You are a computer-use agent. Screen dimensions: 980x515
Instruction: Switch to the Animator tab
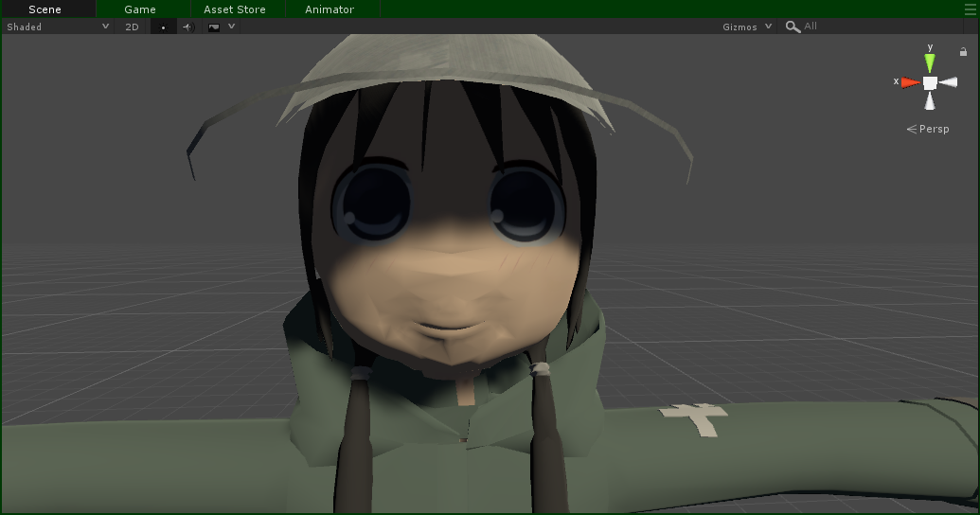(x=330, y=9)
